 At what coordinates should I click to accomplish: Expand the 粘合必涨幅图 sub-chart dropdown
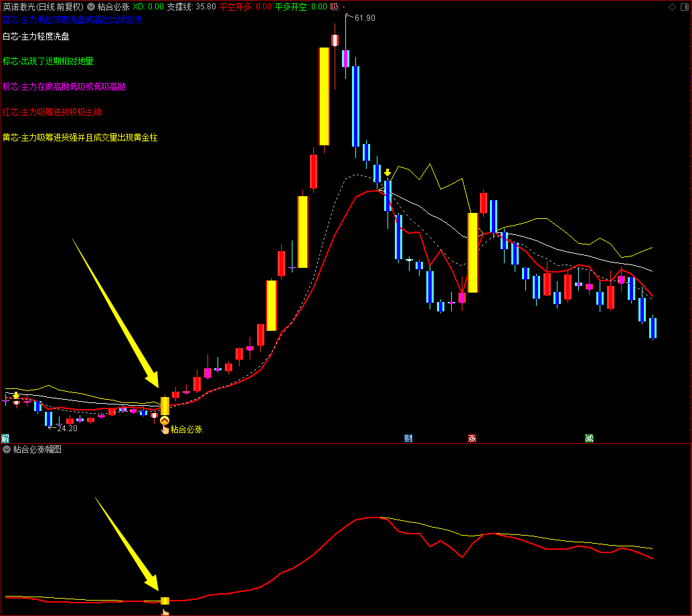[x=7, y=449]
